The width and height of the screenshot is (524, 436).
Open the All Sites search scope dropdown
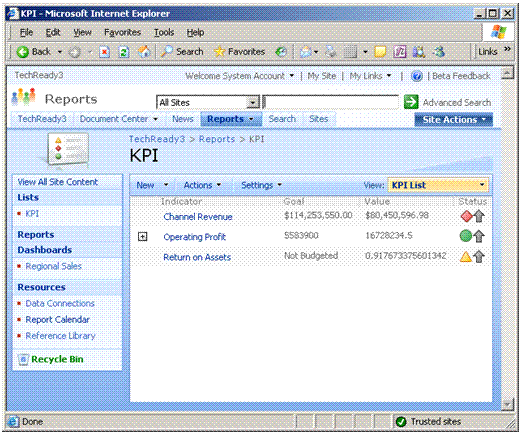coord(253,102)
